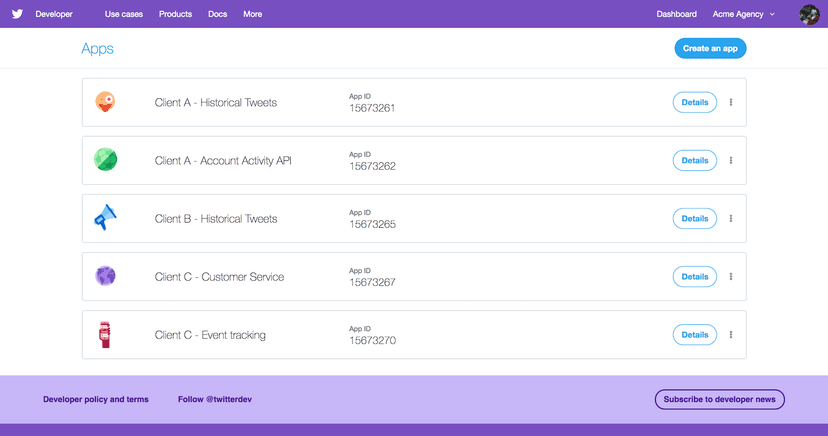Open the Use cases menu

124,14
